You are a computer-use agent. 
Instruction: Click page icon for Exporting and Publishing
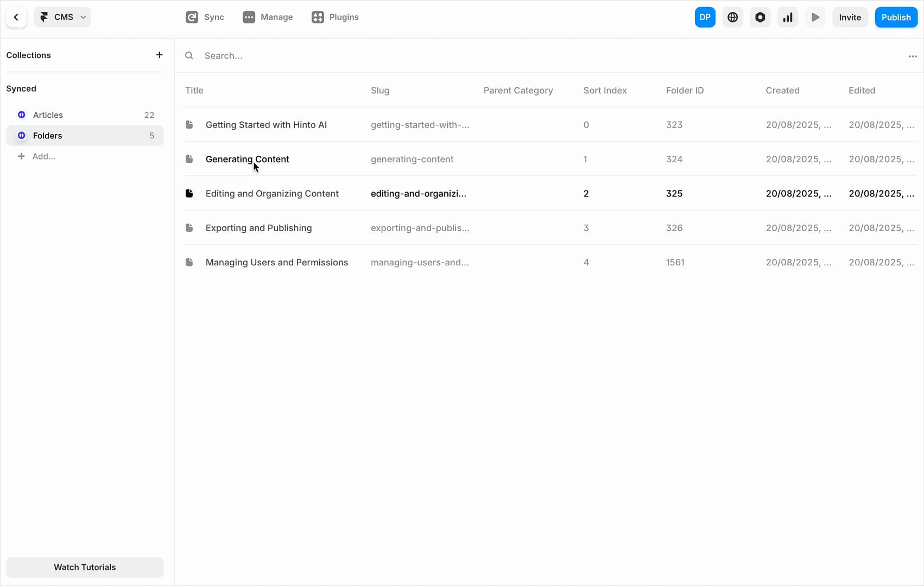(x=189, y=228)
